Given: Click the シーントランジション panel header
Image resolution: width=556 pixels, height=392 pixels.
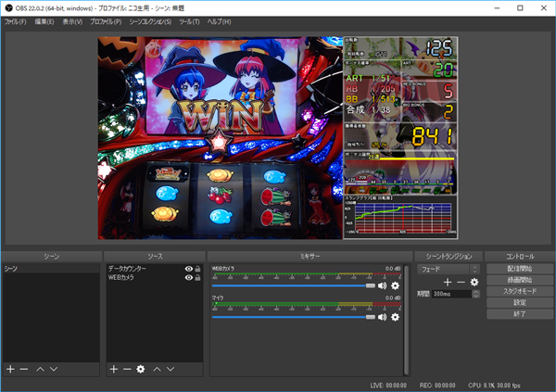Looking at the screenshot, I should (449, 256).
